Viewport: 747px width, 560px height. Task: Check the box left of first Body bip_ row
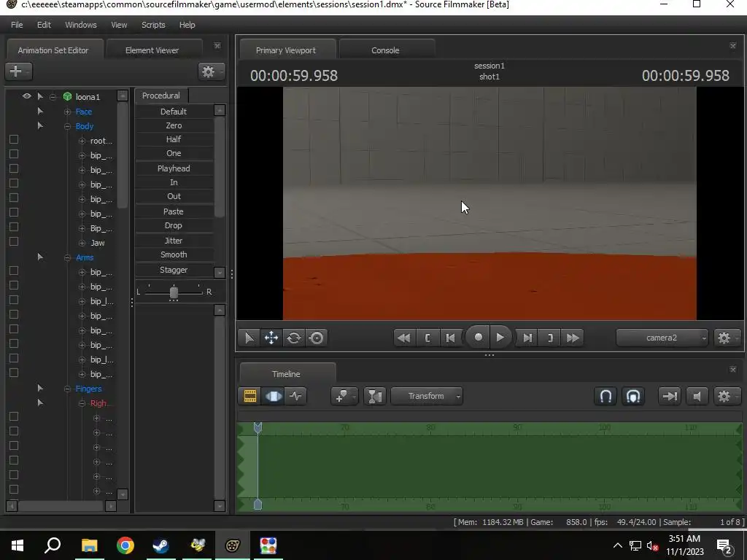coord(14,155)
